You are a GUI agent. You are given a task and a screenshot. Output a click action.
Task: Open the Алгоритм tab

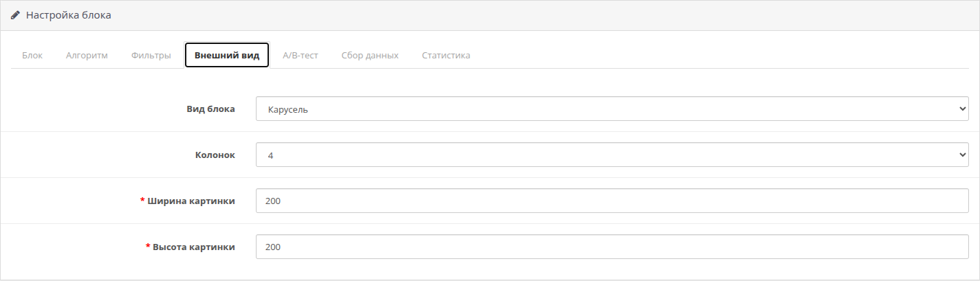87,56
